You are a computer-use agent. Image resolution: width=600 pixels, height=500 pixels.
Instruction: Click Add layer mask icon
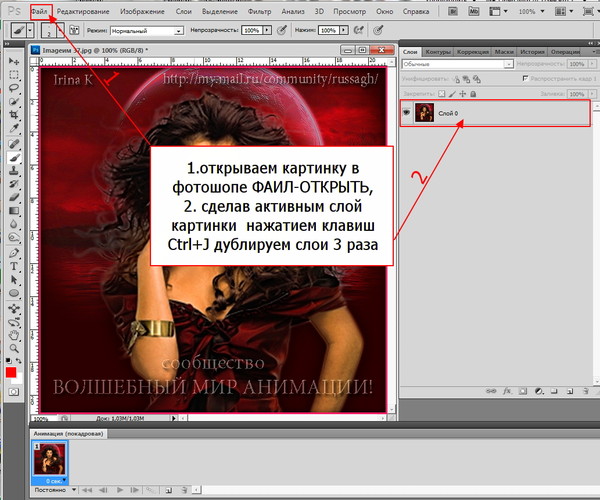pos(523,391)
